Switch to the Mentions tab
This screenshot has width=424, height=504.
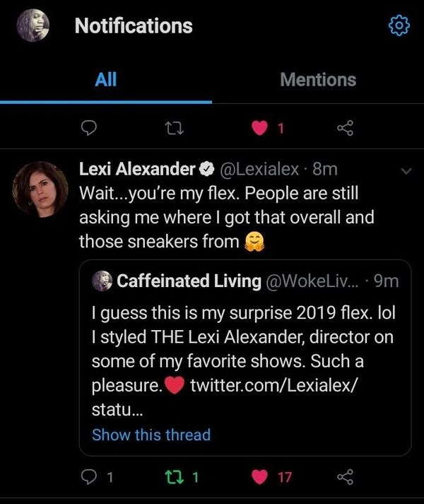point(318,80)
